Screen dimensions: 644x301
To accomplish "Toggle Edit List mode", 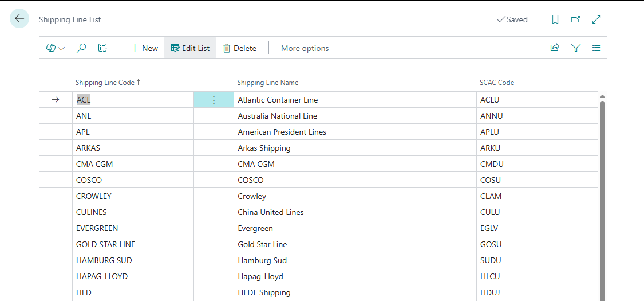I will click(x=190, y=48).
